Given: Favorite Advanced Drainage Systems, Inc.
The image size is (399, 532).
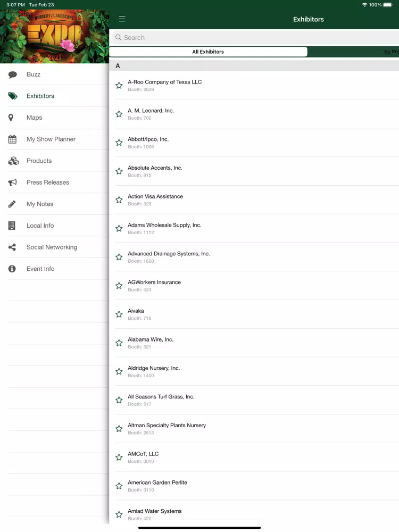Looking at the screenshot, I should point(119,257).
